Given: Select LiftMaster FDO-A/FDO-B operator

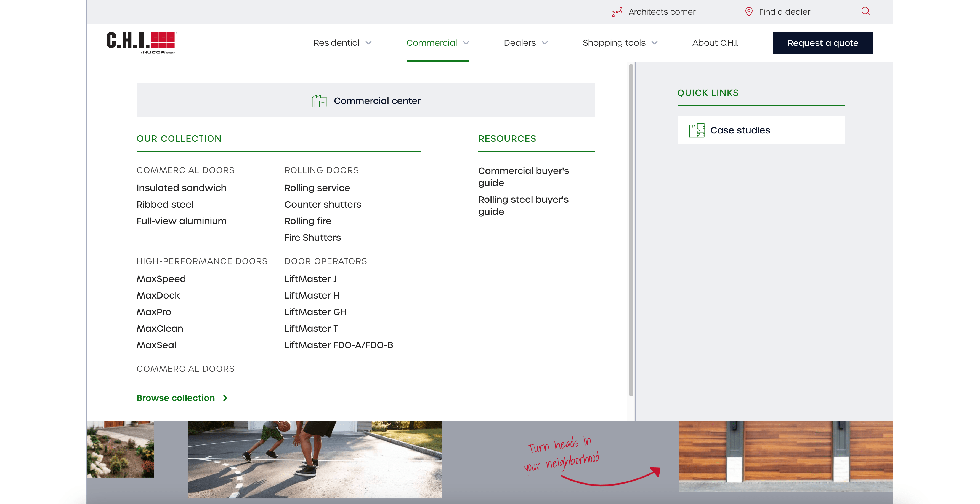Looking at the screenshot, I should click(339, 345).
